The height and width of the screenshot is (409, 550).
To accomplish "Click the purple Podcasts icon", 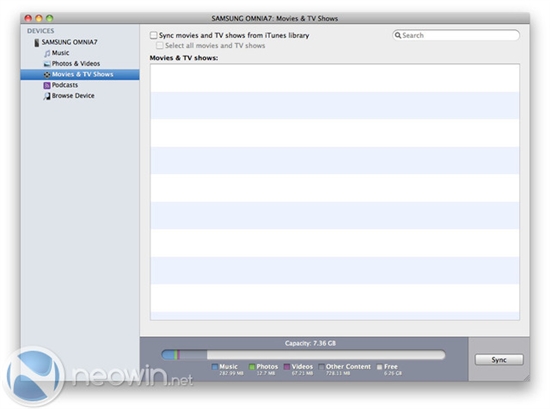I will coord(47,85).
